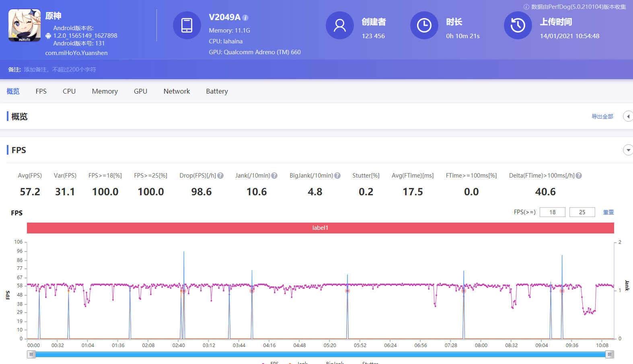This screenshot has width=633, height=364.
Task: Click the phone device icon
Action: click(187, 25)
